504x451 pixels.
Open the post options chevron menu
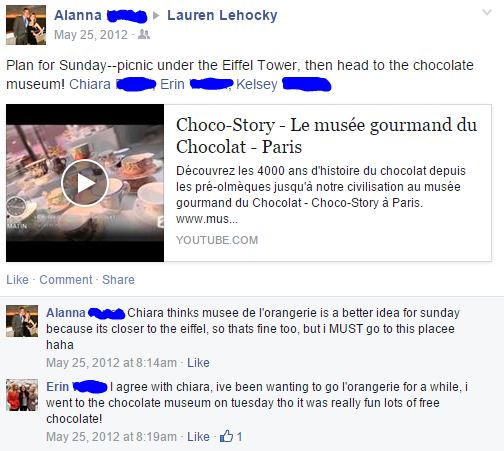click(x=487, y=13)
